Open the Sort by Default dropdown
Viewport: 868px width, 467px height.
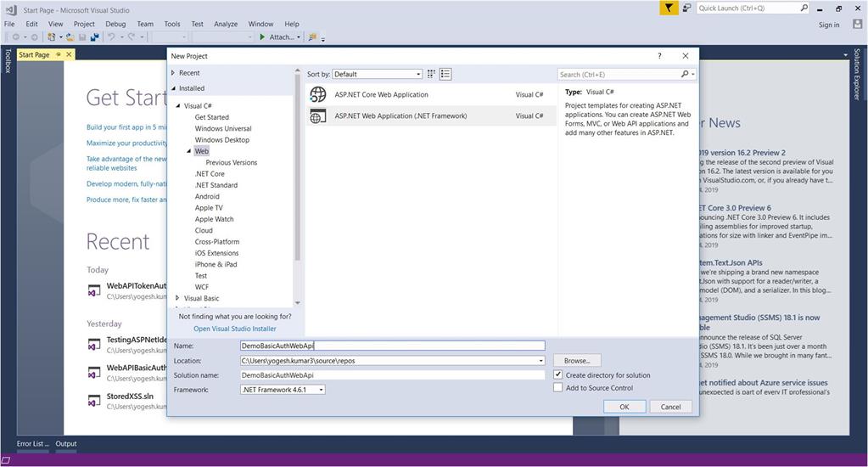(x=378, y=74)
